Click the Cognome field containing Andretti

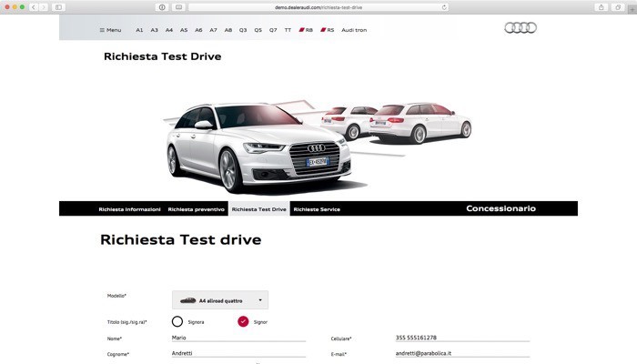click(238, 353)
